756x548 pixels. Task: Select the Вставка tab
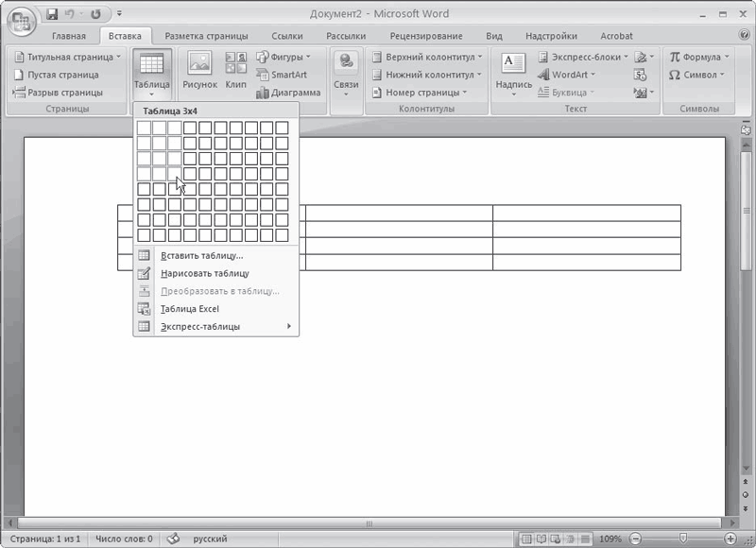(125, 36)
